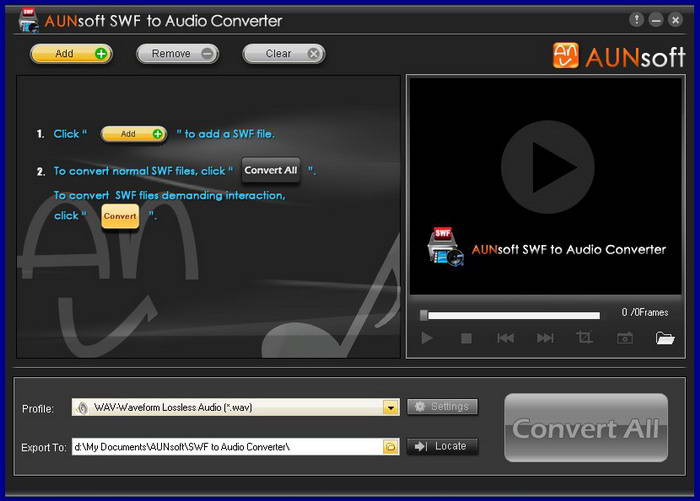
Task: Open the AUNsoft logo link
Action: point(618,56)
